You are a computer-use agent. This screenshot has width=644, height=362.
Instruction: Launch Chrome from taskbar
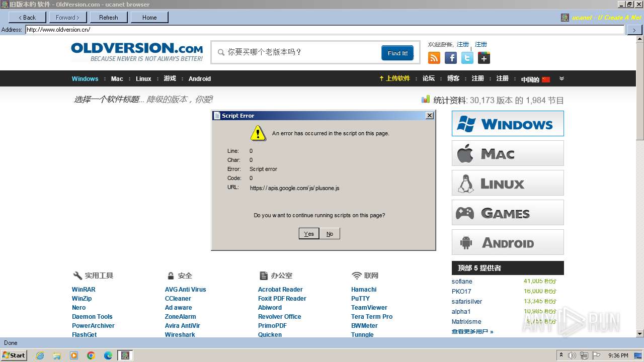(91, 355)
